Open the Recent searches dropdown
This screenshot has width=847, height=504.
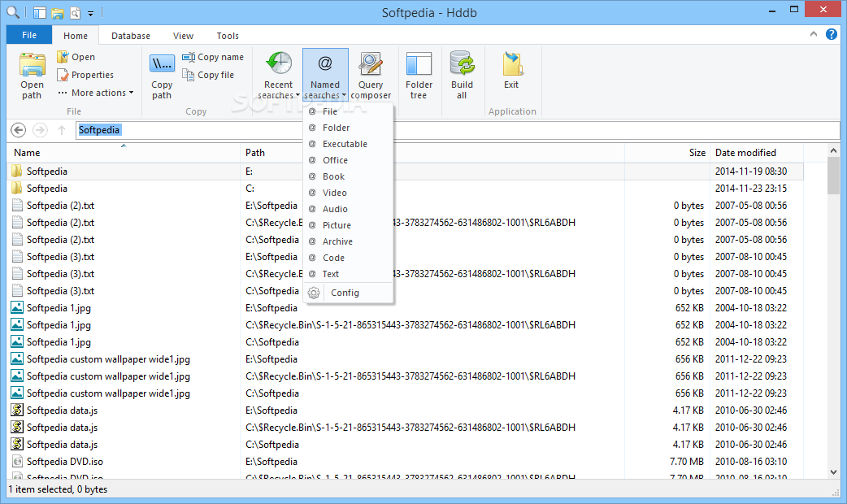pyautogui.click(x=278, y=75)
